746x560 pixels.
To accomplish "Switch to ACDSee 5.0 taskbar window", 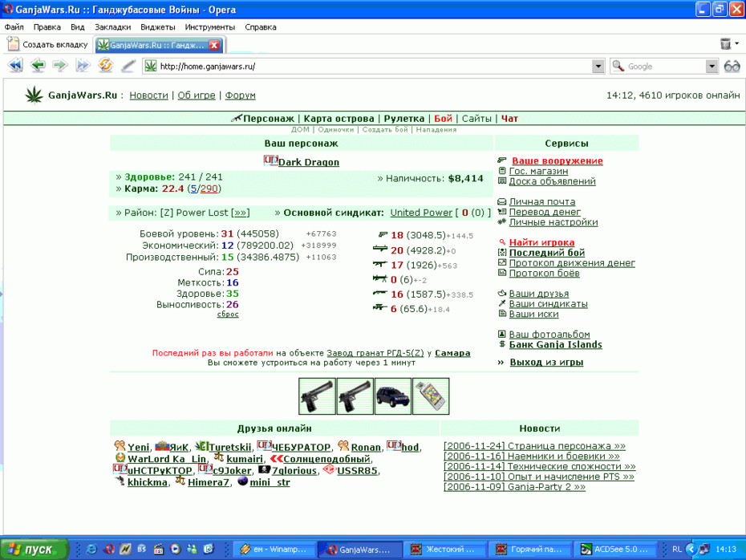I will (x=615, y=549).
